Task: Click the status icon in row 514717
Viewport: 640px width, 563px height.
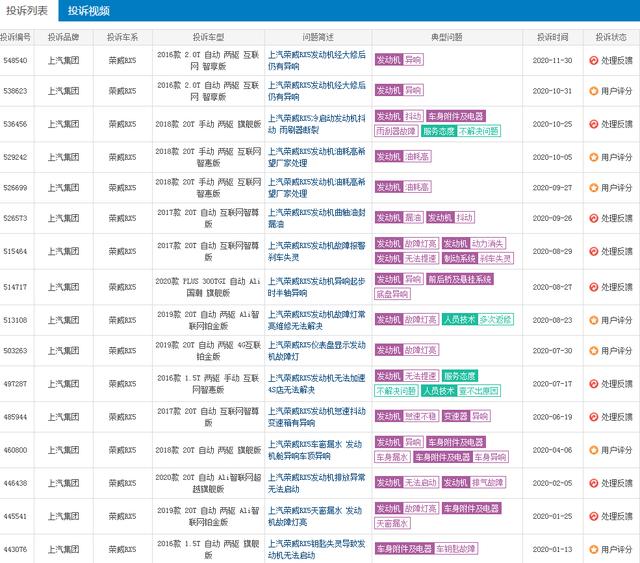Action: pyautogui.click(x=593, y=287)
